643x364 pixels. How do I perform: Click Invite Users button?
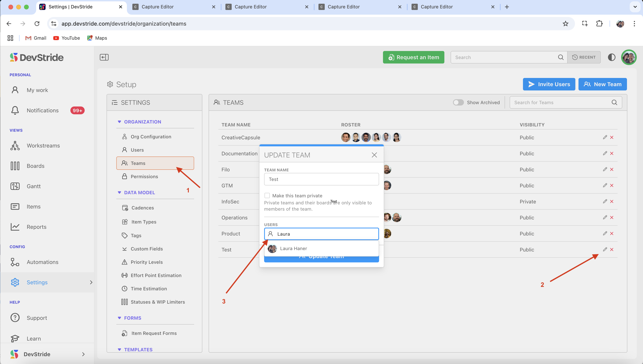pyautogui.click(x=549, y=84)
